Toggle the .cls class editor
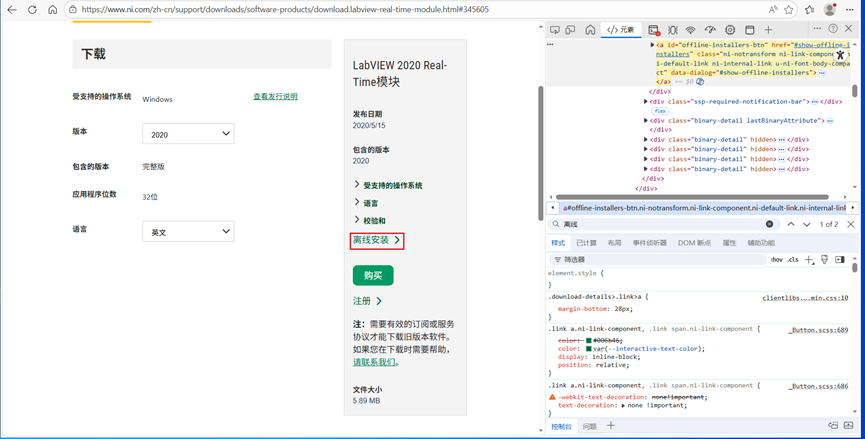 pos(793,259)
